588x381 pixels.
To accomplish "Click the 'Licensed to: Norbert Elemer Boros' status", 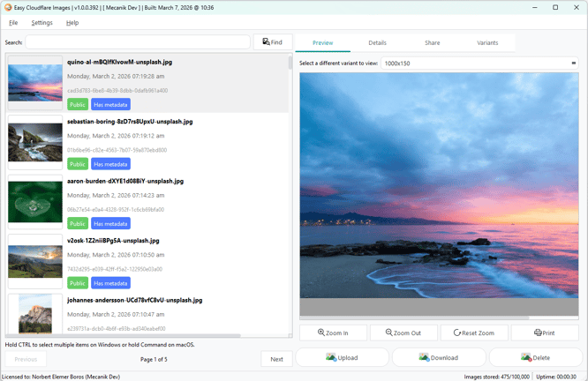I will point(61,377).
